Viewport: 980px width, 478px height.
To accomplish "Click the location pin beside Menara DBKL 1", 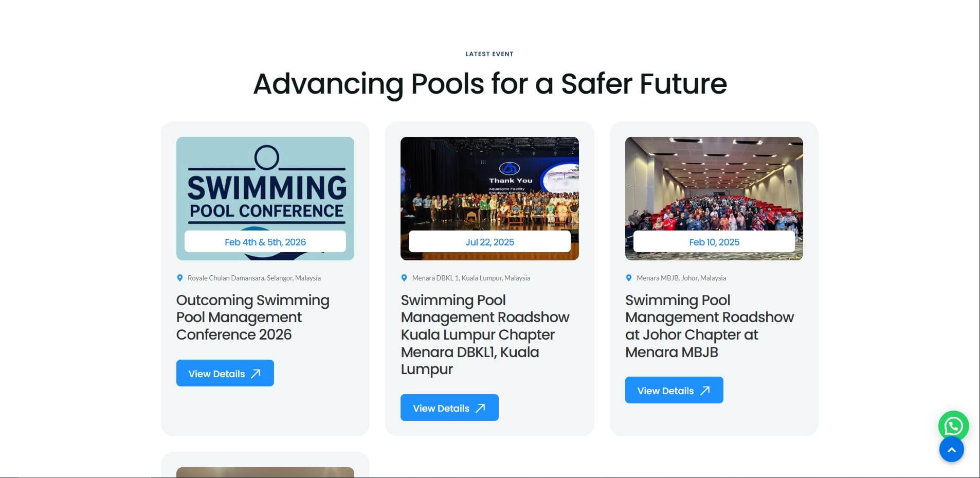I will tap(404, 278).
